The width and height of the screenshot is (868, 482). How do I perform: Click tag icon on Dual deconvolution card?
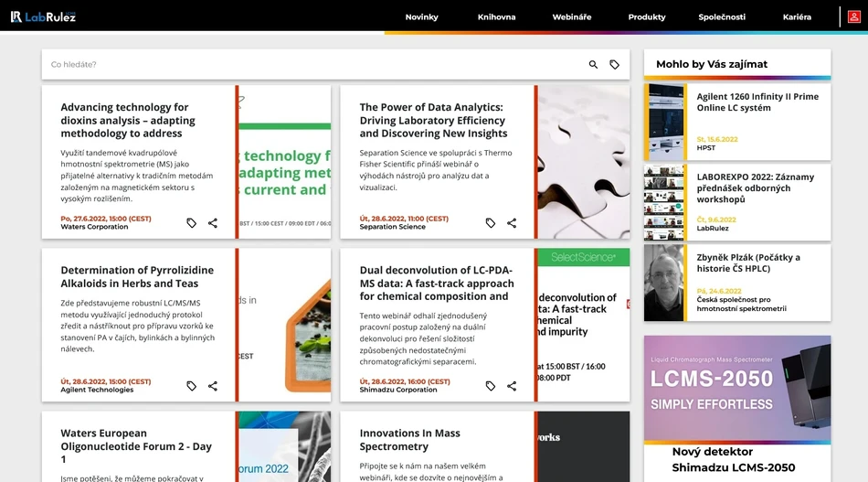pos(491,386)
